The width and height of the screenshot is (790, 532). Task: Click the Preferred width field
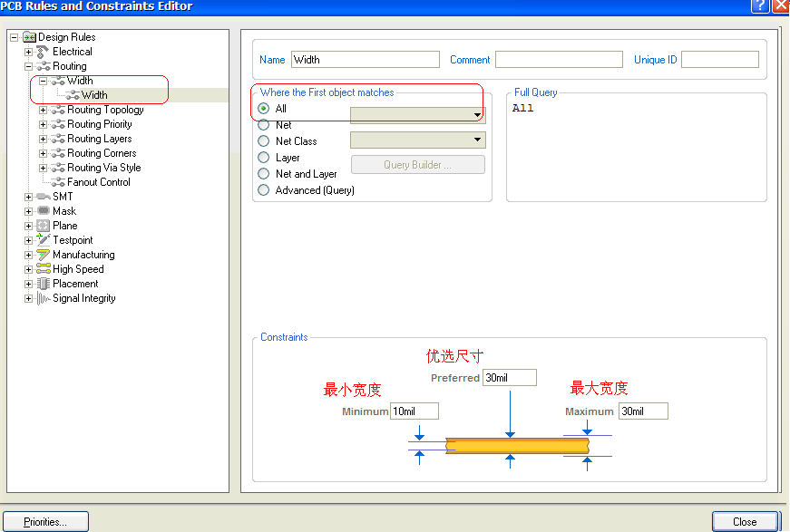[x=510, y=378]
